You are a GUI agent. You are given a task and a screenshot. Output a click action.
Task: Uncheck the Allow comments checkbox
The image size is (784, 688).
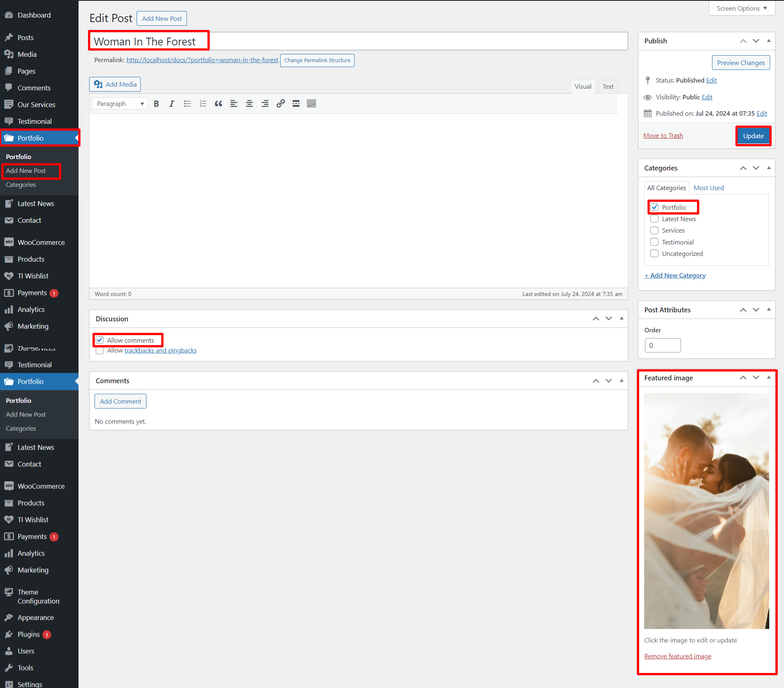(100, 340)
